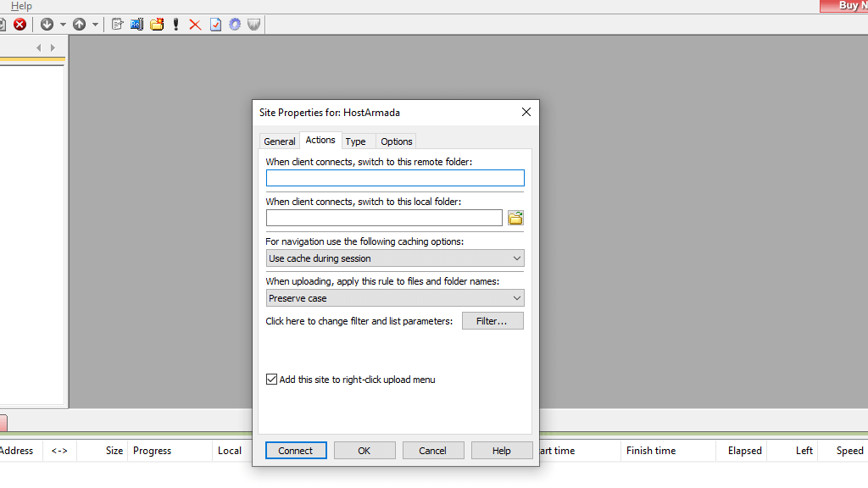The height and width of the screenshot is (488, 868).
Task: Click inside the remote folder text field
Action: pos(394,178)
